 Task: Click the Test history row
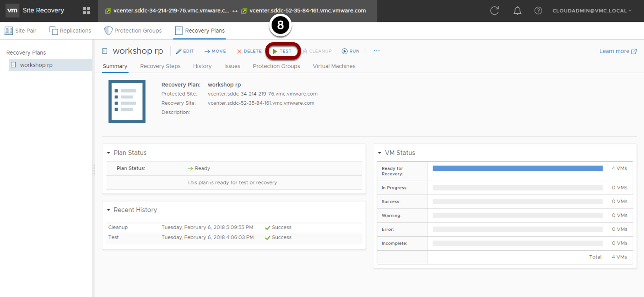[x=234, y=237]
